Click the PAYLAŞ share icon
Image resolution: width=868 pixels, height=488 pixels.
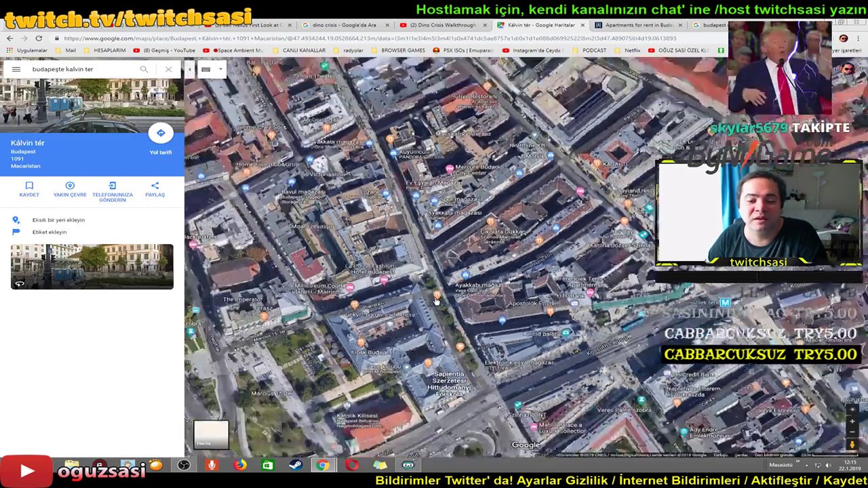(155, 189)
